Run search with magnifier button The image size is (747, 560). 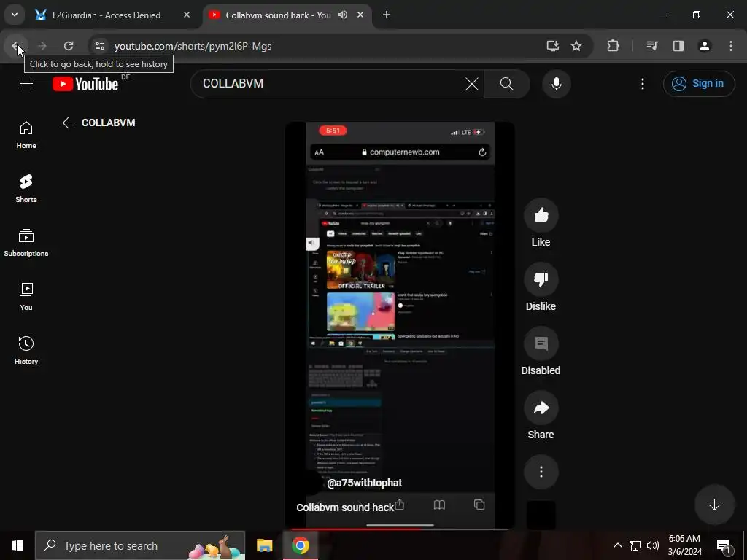(507, 84)
